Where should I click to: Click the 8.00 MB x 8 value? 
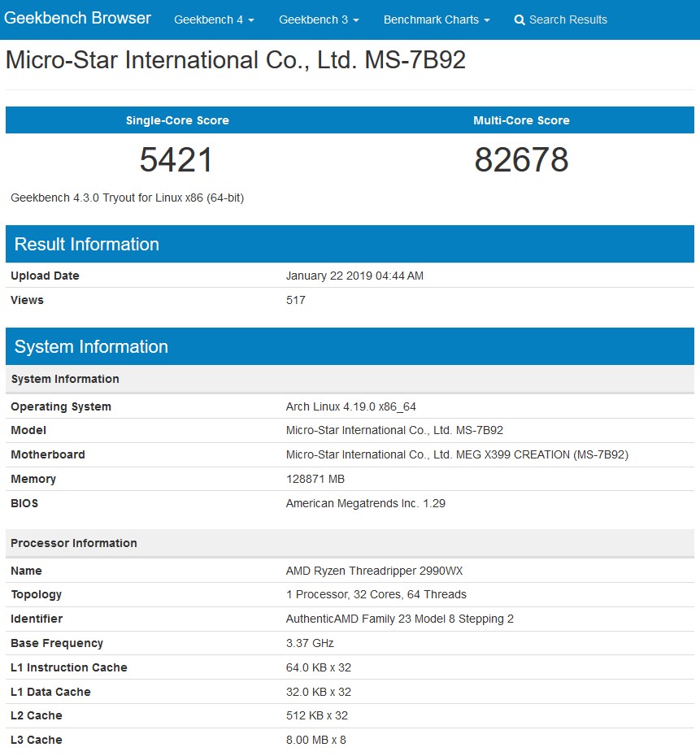[x=315, y=740]
